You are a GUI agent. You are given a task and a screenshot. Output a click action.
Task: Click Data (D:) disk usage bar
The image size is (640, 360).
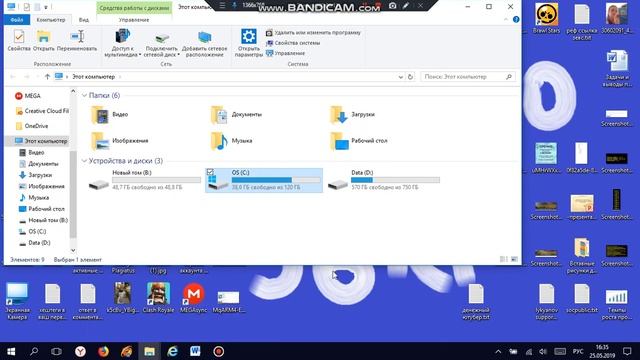(396, 180)
